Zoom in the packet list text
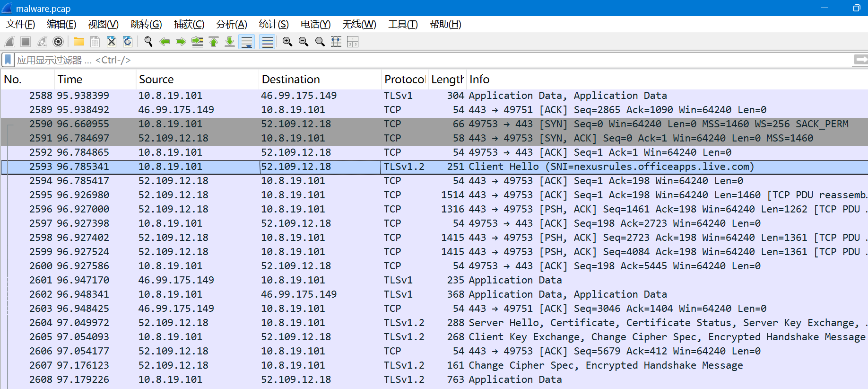This screenshot has height=389, width=868. point(287,42)
